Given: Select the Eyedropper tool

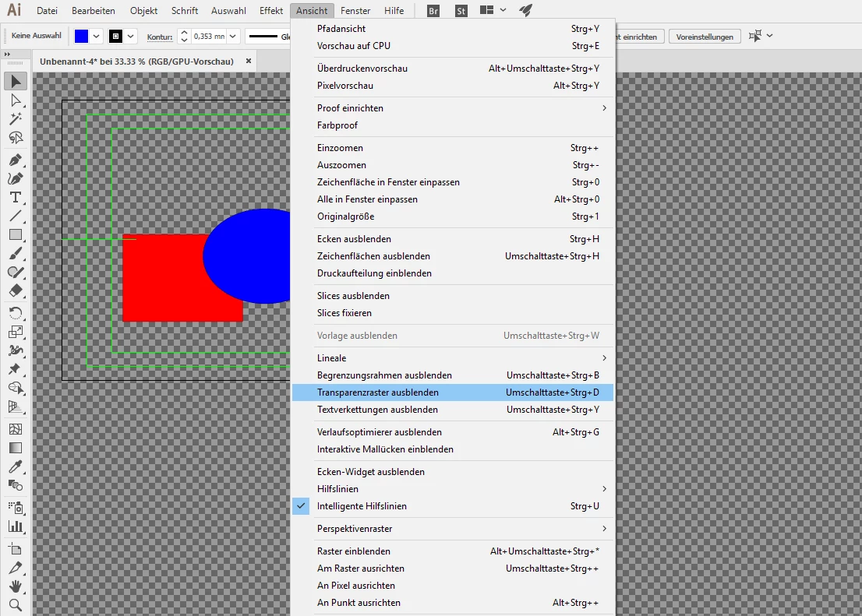Looking at the screenshot, I should point(16,466).
